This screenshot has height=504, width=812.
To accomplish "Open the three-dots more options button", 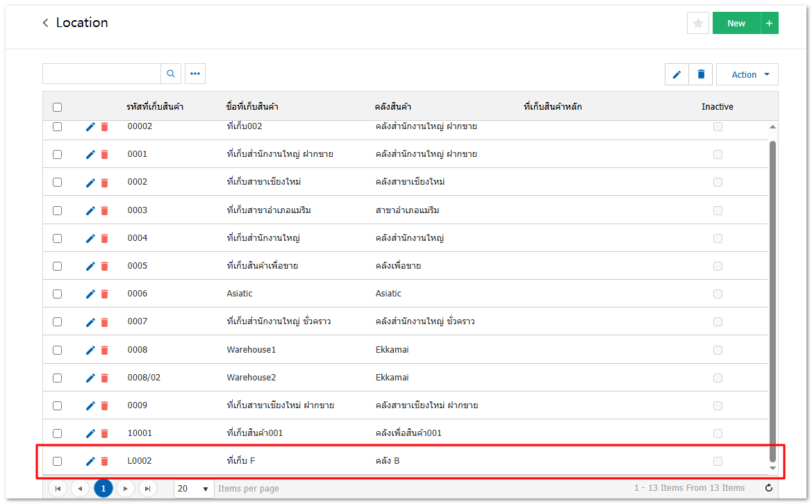I will point(195,74).
